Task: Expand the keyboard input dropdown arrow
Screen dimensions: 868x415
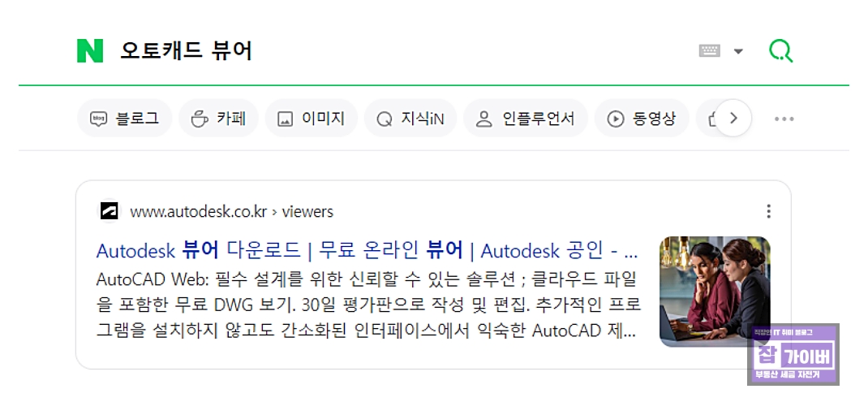Action: click(738, 51)
